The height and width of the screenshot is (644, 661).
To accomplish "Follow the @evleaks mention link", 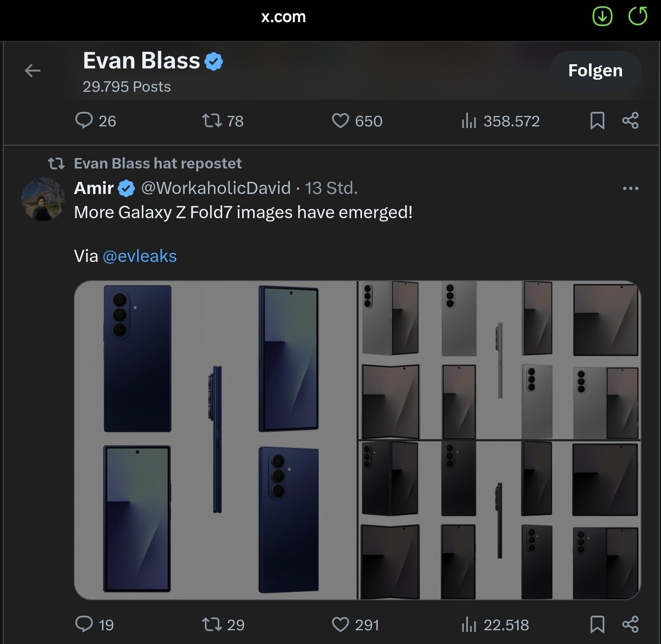I will pyautogui.click(x=140, y=256).
